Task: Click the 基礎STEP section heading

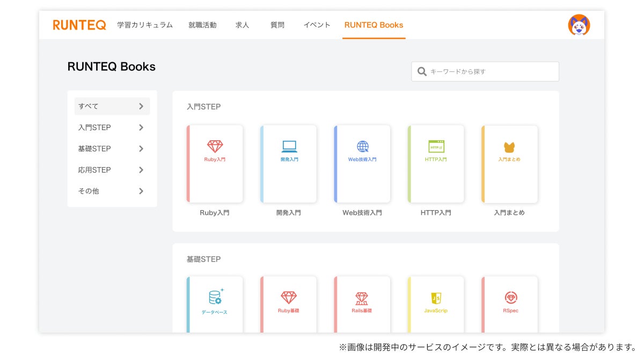Action: 203,260
